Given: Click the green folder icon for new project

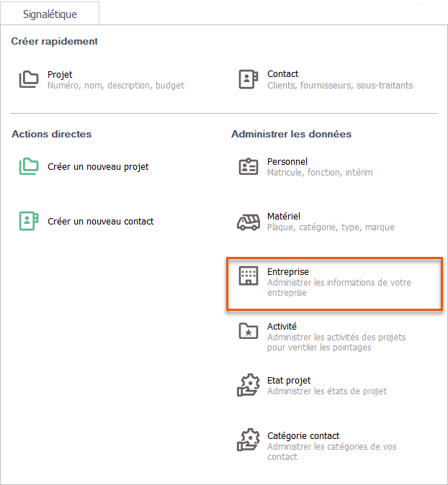Looking at the screenshot, I should pos(29,166).
